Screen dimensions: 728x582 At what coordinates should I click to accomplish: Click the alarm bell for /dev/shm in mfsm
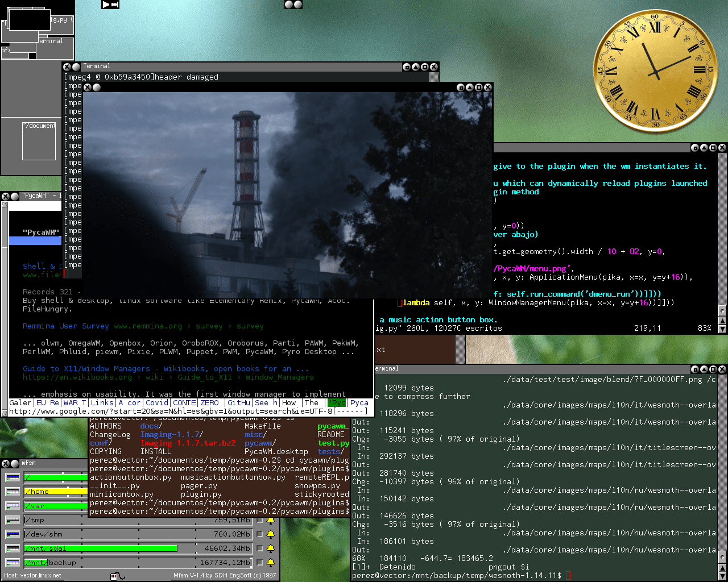click(x=271, y=534)
